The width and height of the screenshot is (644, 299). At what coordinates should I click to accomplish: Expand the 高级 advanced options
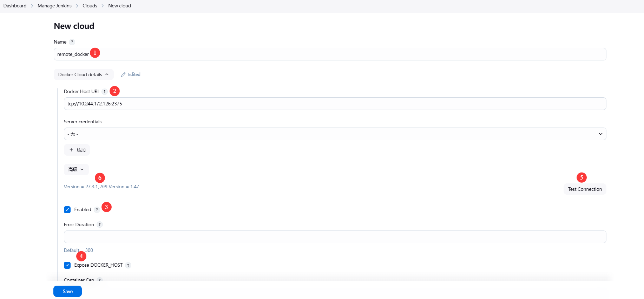(x=76, y=169)
